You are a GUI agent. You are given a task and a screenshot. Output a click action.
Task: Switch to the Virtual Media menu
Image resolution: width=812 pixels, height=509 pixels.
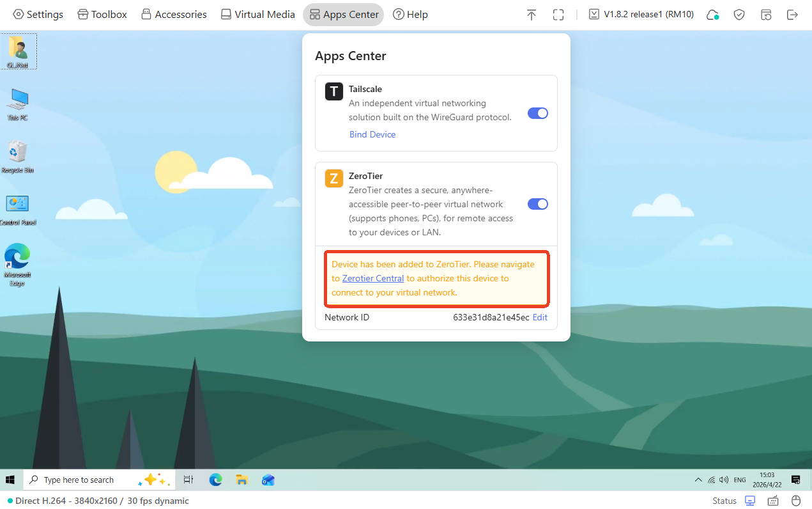tap(257, 14)
